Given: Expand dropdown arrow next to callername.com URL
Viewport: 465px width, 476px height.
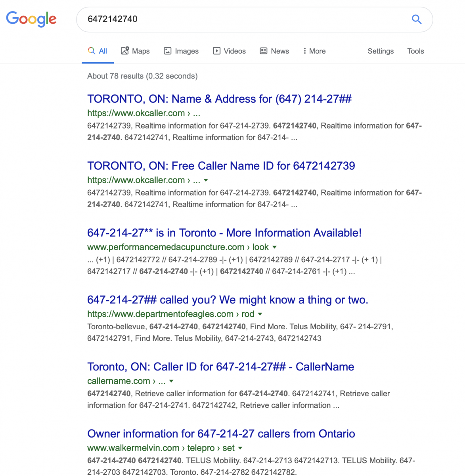Looking at the screenshot, I should pos(171,381).
